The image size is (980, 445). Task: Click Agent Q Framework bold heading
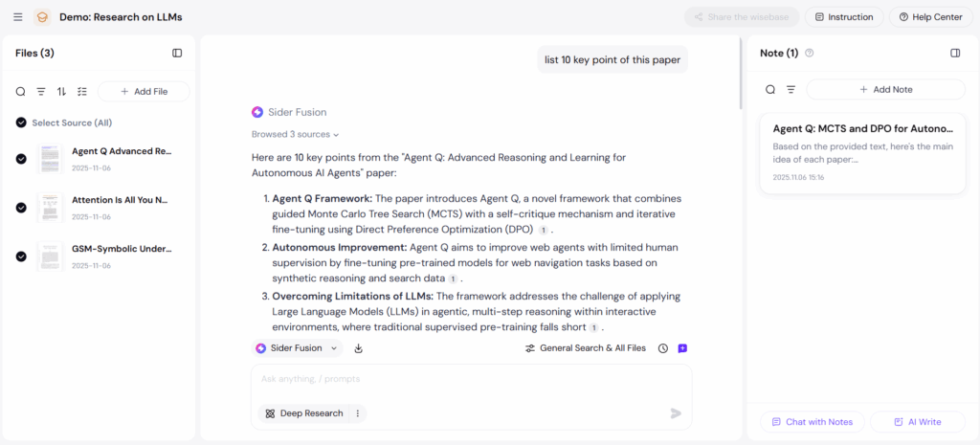323,198
